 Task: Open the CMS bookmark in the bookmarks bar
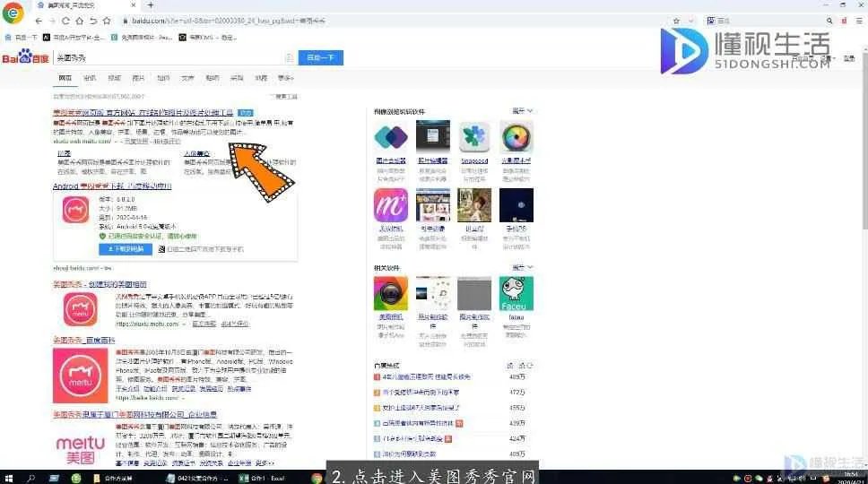(208, 37)
